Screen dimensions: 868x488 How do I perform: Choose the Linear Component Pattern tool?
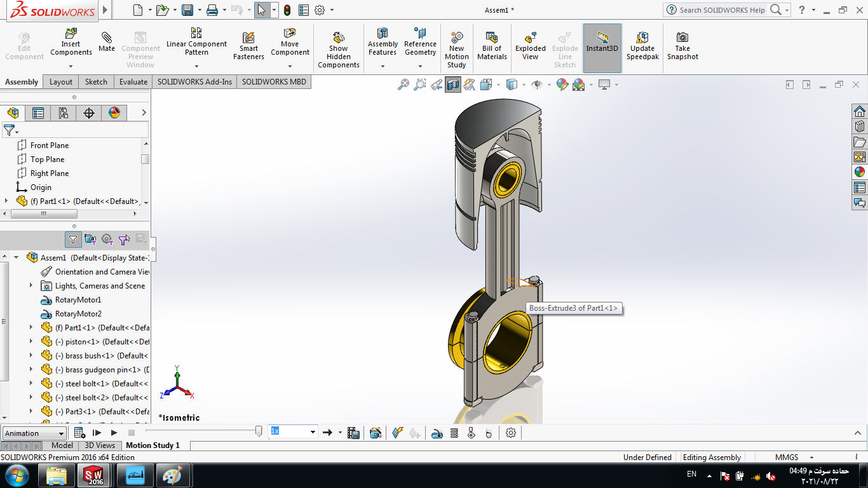pos(196,42)
